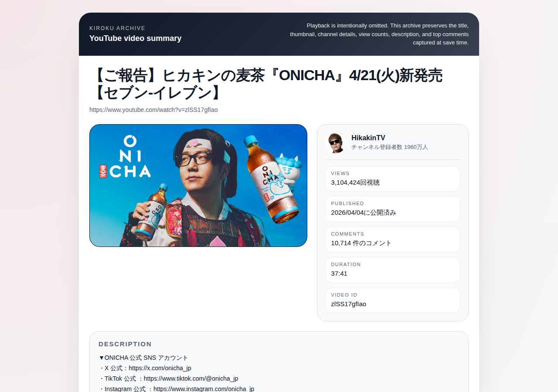This screenshot has height=392, width=558.
Task: Open the ONICHA Instagram official link
Action: tap(204, 389)
